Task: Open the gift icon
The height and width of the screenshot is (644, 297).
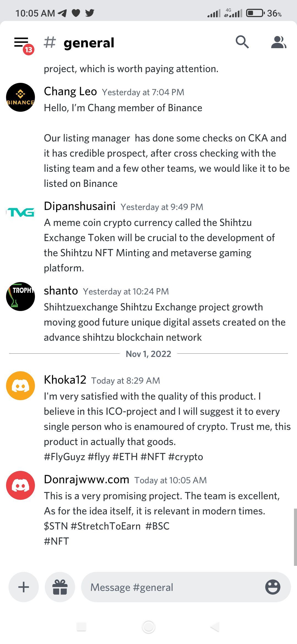Action: tap(60, 587)
